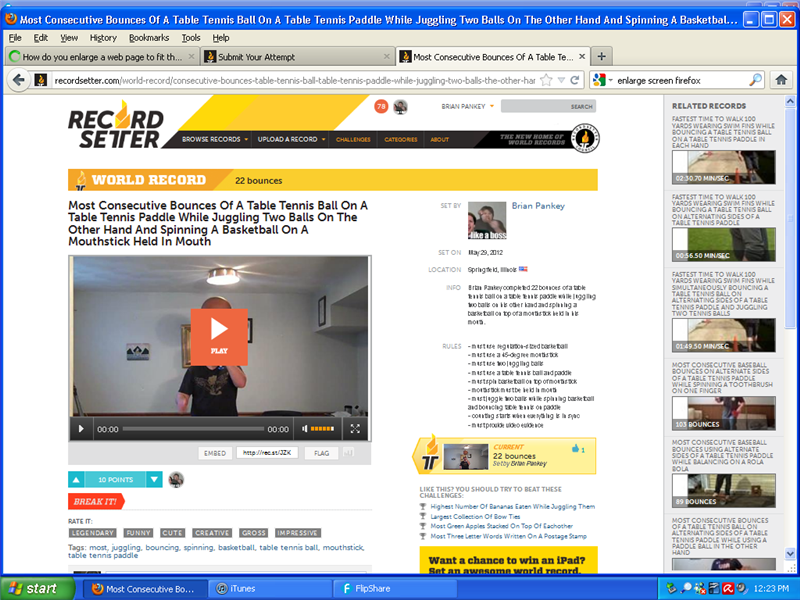Open the Help menu
The image size is (800, 600).
coord(221,38)
